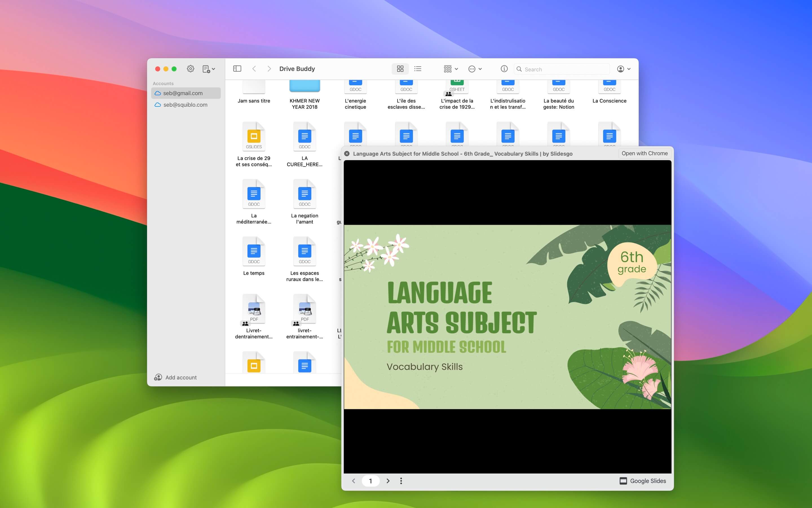The image size is (812, 508).
Task: Open the more actions ellipsis dropdown
Action: coord(475,69)
